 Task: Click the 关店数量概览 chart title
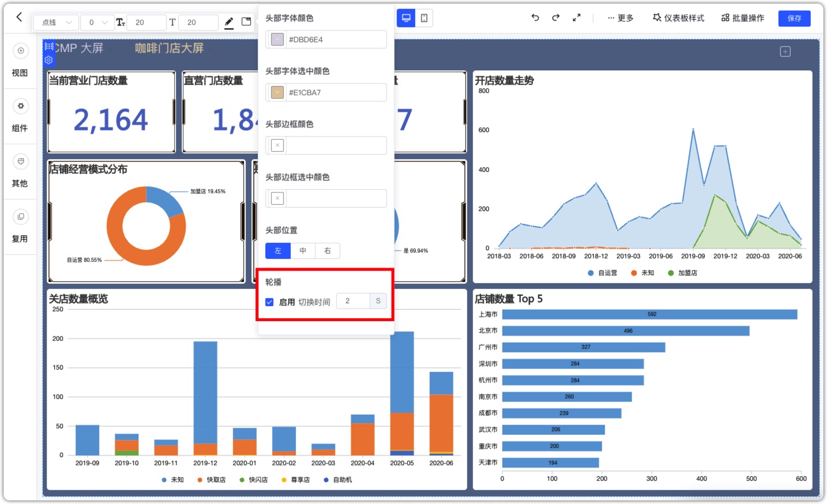(78, 299)
